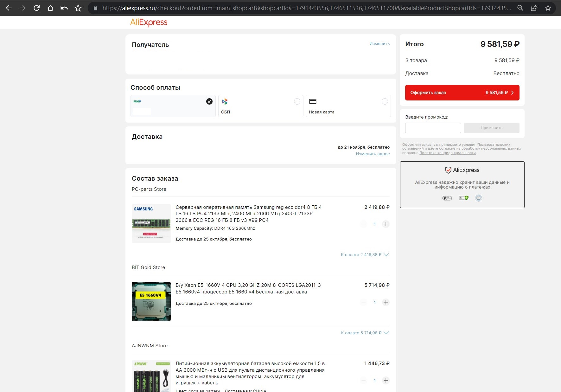The width and height of the screenshot is (561, 392).
Task: Decrease Xeon E5-1660V4 quantity with minus
Action: tap(364, 302)
